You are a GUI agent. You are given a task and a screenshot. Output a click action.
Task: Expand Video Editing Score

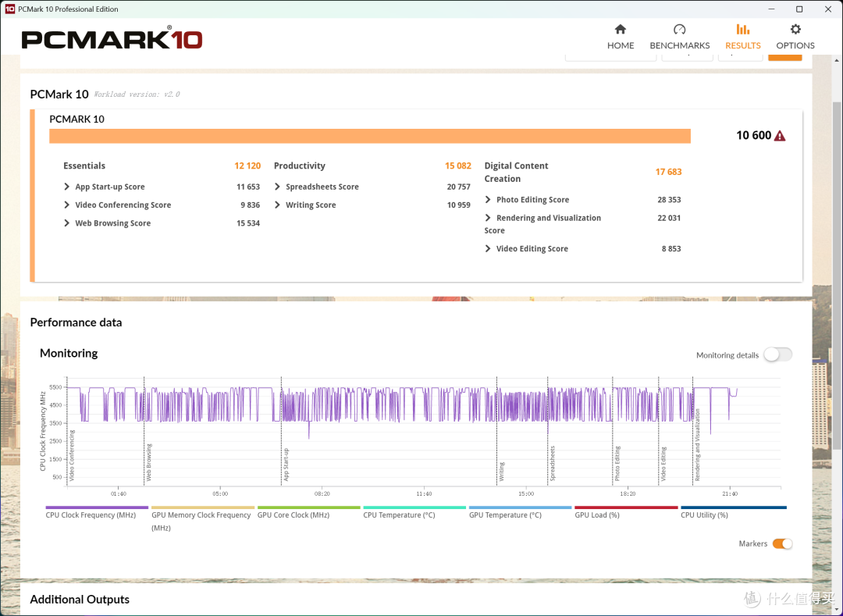tap(488, 248)
